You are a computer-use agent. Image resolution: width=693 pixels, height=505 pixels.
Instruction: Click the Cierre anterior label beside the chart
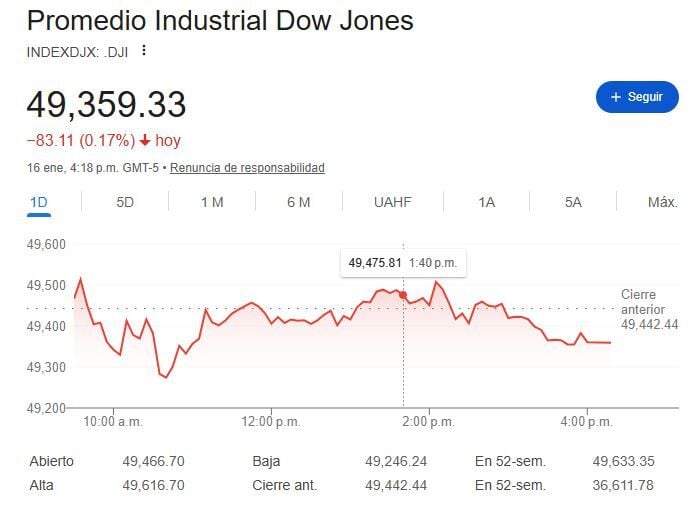(643, 302)
